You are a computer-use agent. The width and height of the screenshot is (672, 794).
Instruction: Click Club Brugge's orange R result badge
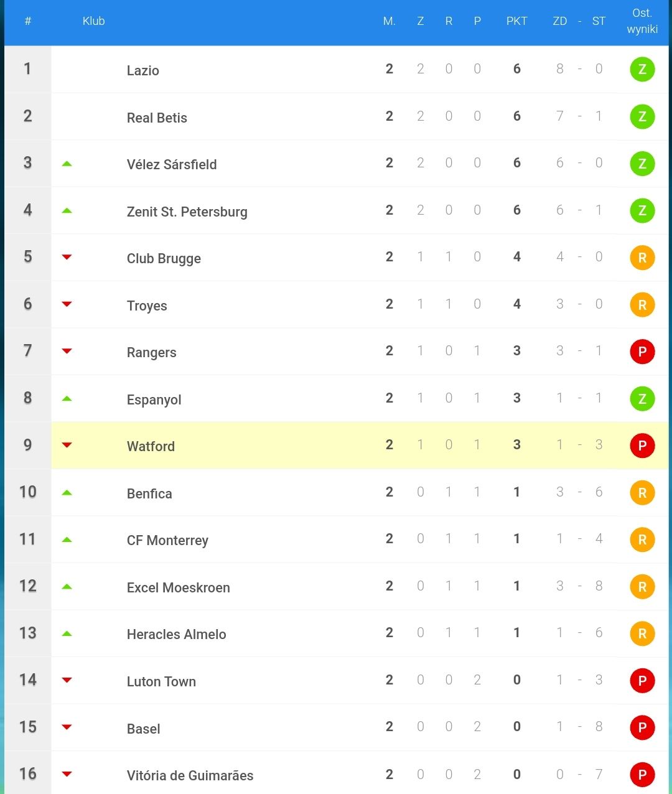[x=642, y=258]
